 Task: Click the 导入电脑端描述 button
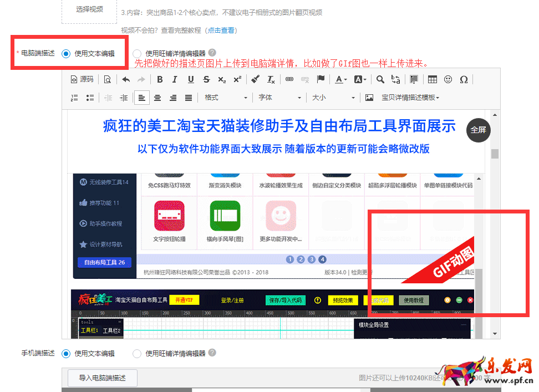click(102, 378)
